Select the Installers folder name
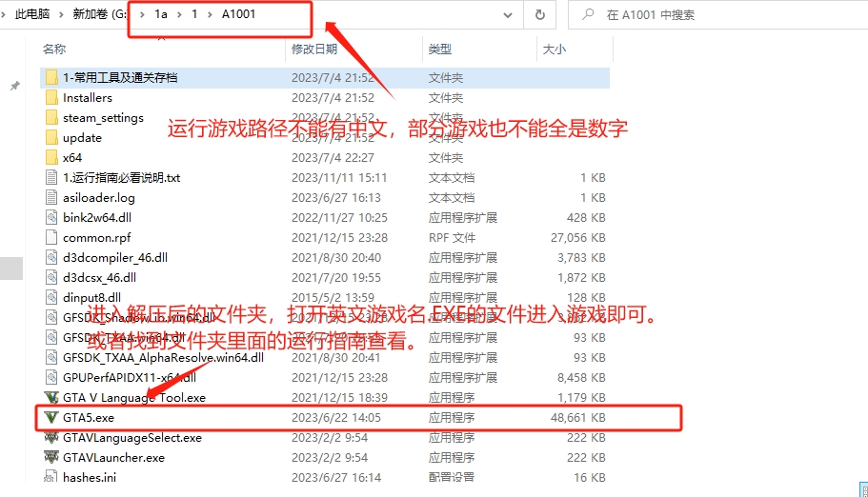Screen dimensions: 868x497 (x=88, y=98)
